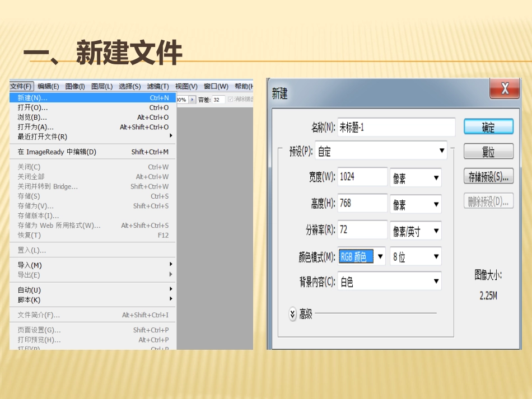Expand the 高级 section chevron
The image size is (532, 399).
point(292,314)
